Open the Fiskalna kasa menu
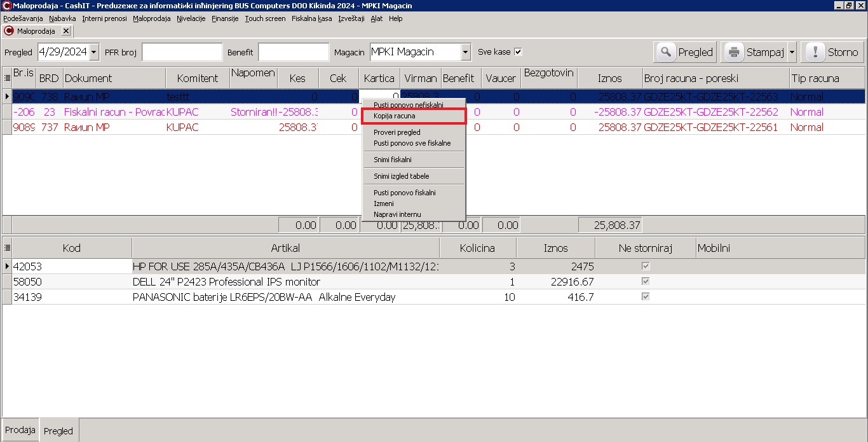868x442 pixels. [311, 18]
